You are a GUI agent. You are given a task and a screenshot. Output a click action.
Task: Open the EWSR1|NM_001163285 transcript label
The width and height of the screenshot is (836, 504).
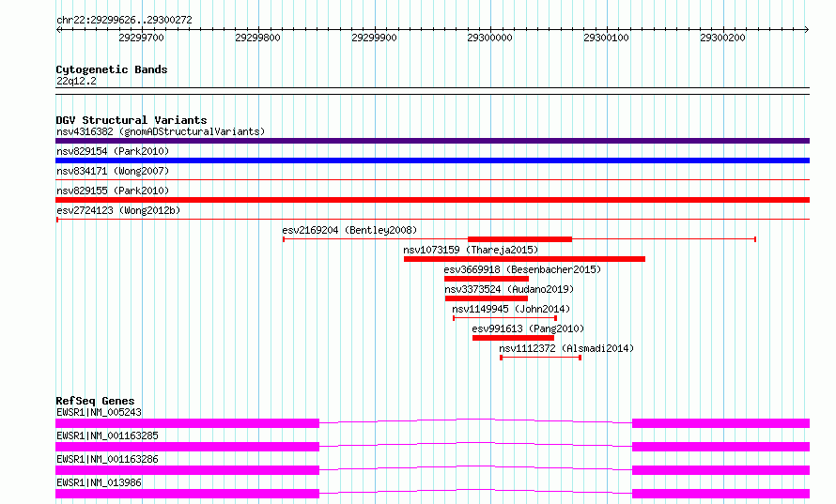click(x=107, y=435)
